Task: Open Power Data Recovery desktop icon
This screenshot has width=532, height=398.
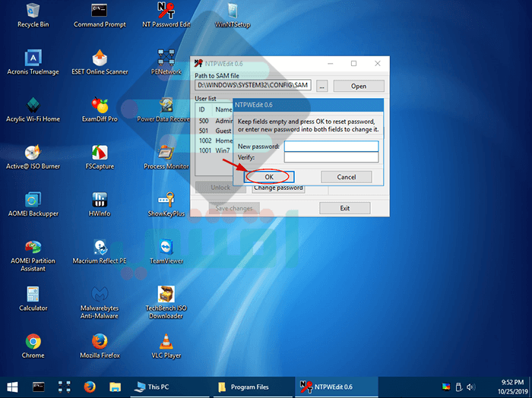Action: tap(164, 110)
